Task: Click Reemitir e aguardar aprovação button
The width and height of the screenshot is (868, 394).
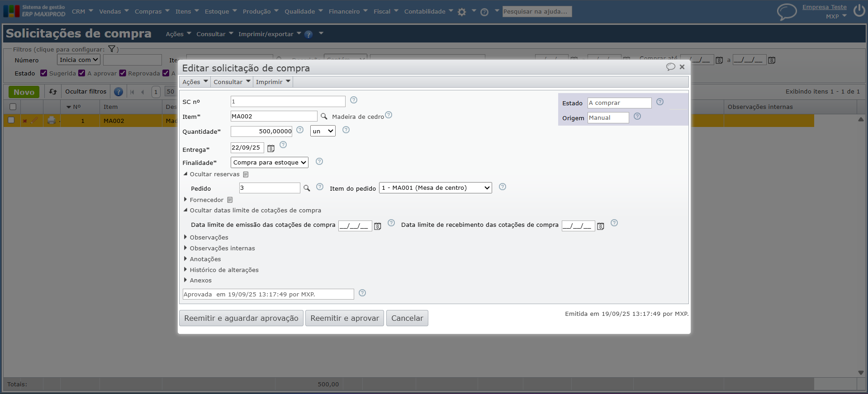Action: pos(241,318)
